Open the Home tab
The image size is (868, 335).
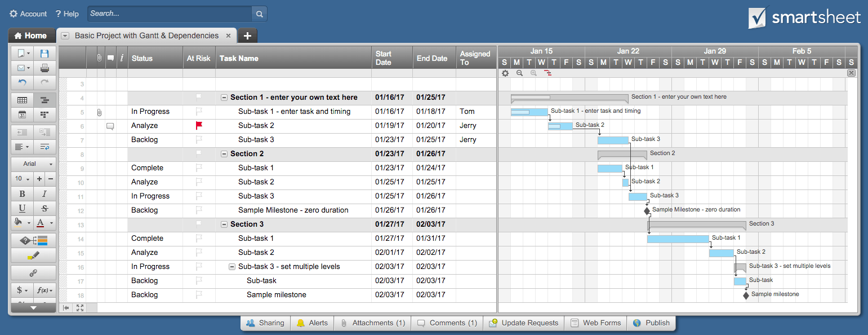pos(31,36)
